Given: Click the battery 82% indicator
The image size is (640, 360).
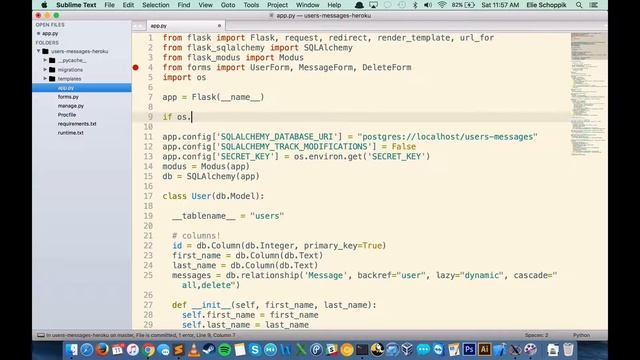Looking at the screenshot, I should pos(463,5).
